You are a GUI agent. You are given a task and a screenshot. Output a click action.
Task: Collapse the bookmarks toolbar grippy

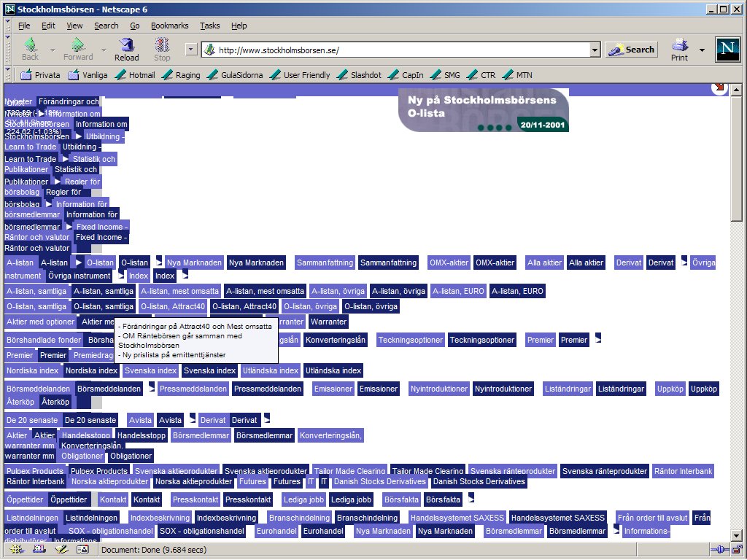coord(7,74)
